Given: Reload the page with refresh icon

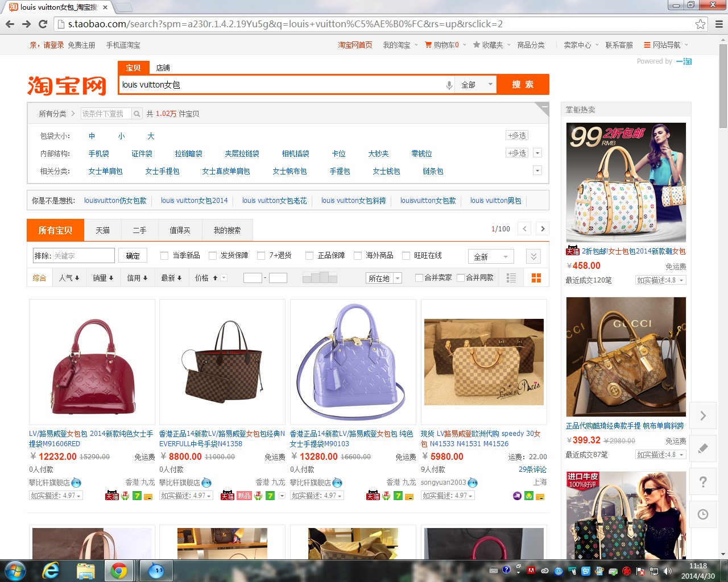Looking at the screenshot, I should [43, 24].
